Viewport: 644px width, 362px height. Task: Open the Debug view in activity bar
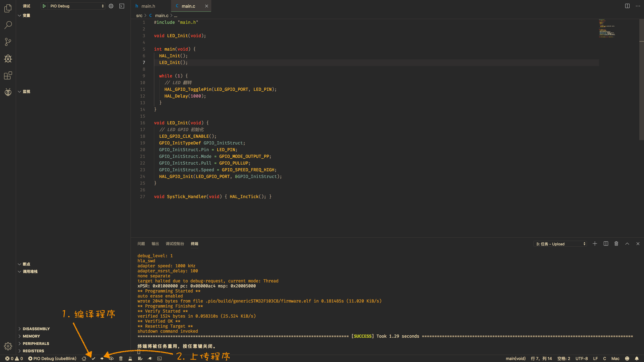pyautogui.click(x=8, y=58)
